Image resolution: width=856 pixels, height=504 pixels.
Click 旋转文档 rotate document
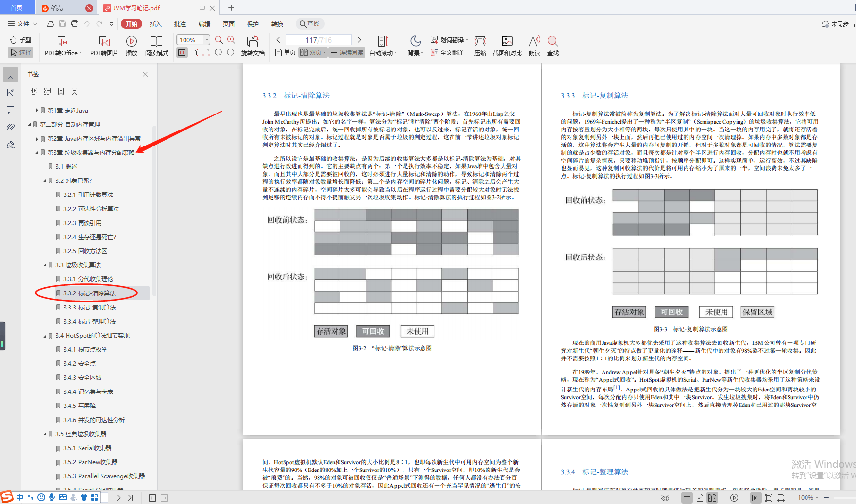(252, 46)
